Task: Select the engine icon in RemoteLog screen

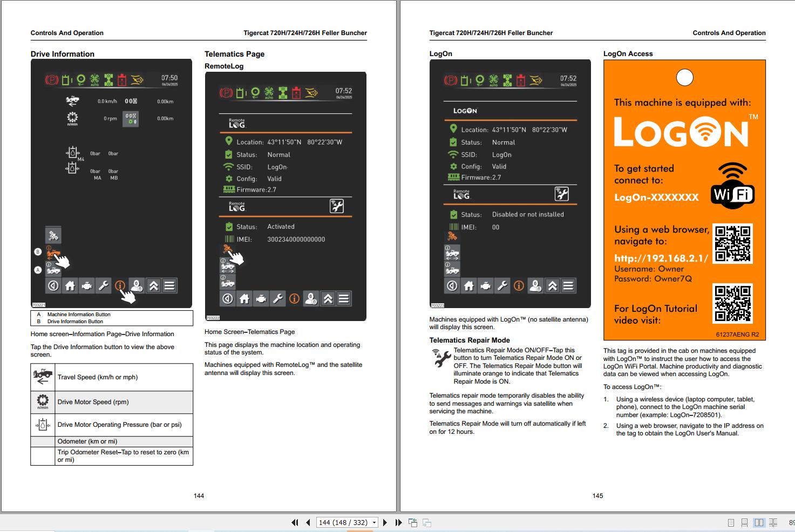Action: 261,298
